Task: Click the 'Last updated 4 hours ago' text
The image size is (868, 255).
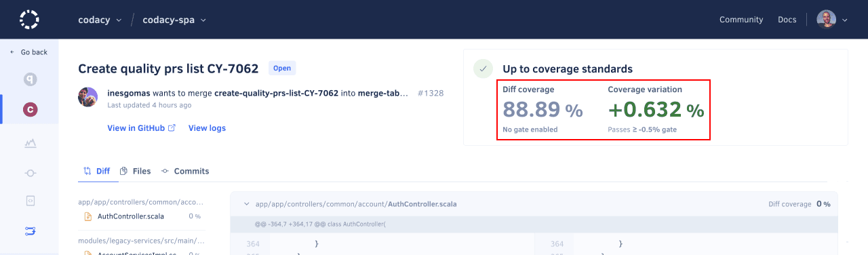Action: coord(149,105)
